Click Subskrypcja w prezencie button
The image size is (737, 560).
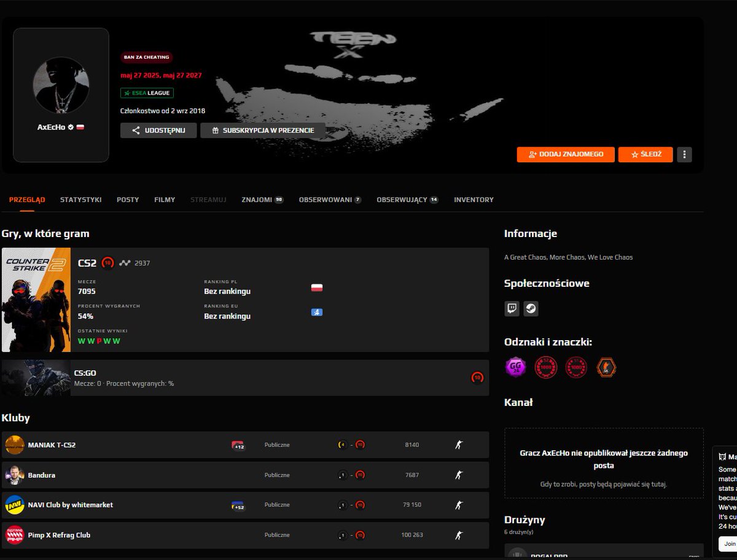262,130
